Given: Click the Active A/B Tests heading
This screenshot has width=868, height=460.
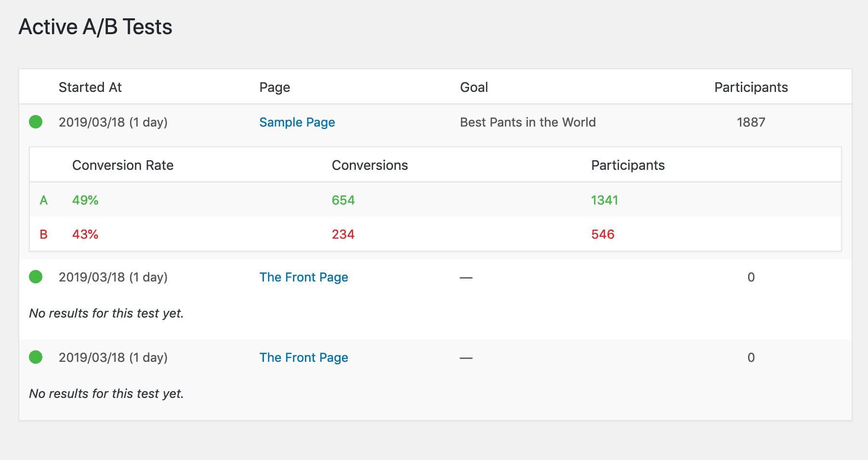Looking at the screenshot, I should pos(95,27).
